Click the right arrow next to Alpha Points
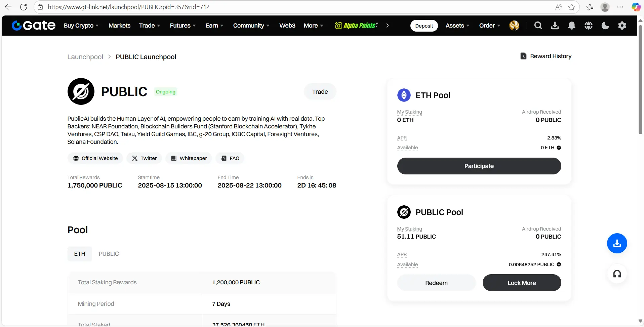644x327 pixels. (387, 26)
